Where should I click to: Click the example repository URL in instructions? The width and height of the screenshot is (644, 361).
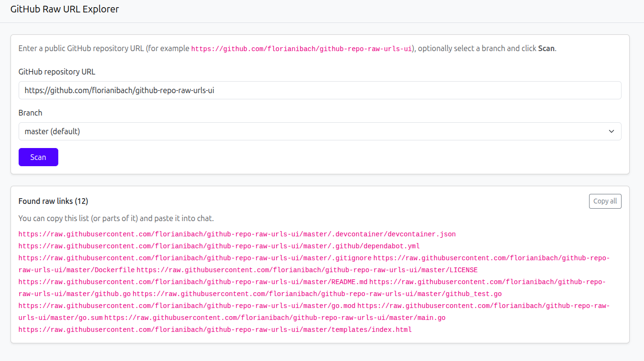pos(301,49)
